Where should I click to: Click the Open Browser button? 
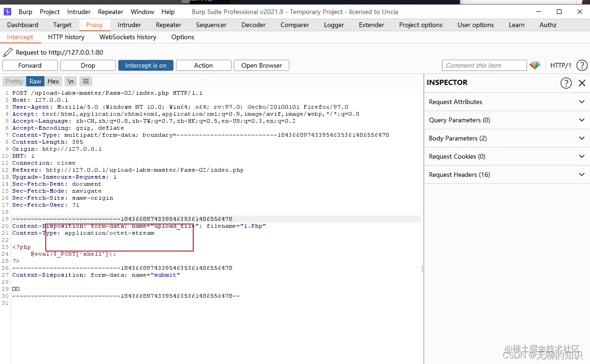pos(261,65)
